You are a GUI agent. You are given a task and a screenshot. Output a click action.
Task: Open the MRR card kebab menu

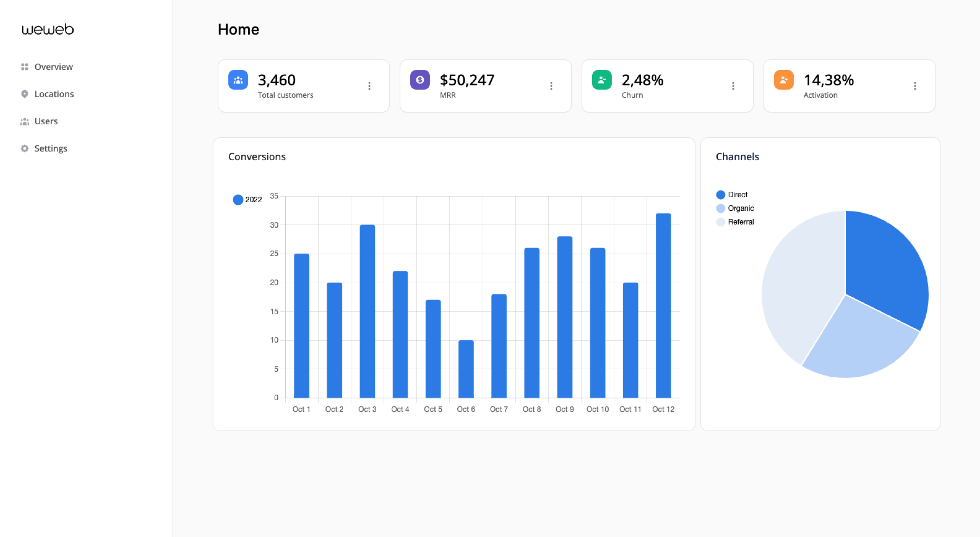coord(551,86)
